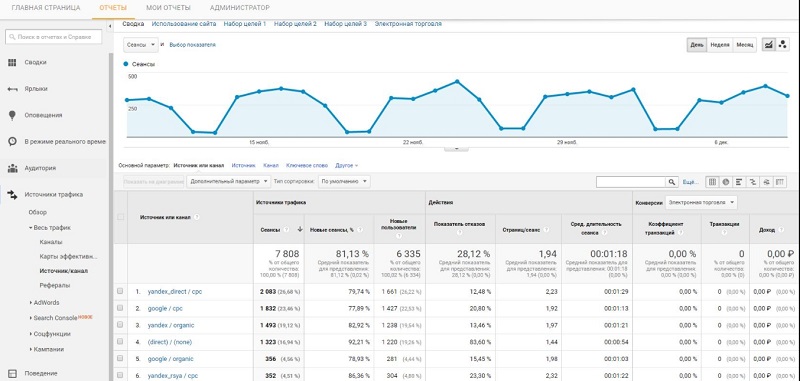Open the Электронная торговля tab

click(x=408, y=24)
